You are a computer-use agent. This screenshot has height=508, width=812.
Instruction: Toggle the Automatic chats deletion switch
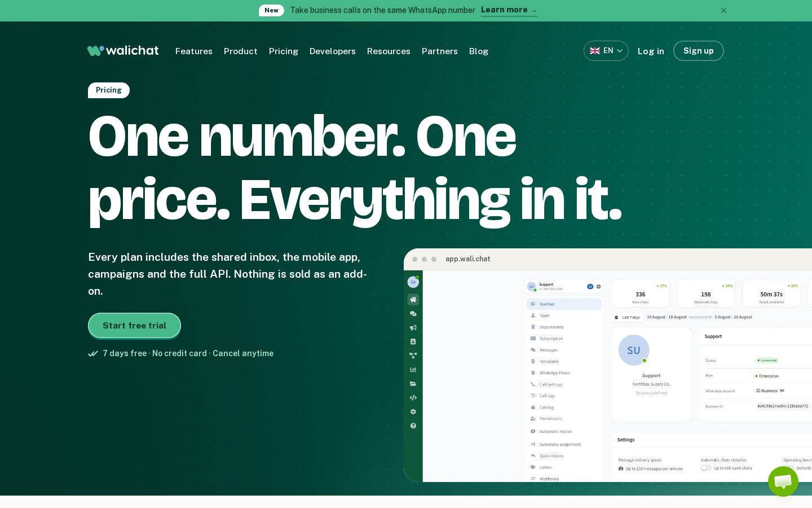(x=706, y=468)
